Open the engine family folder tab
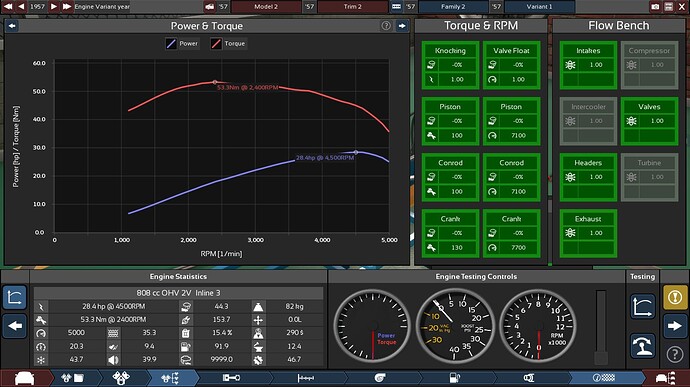This screenshot has height=387, width=690. point(73,378)
